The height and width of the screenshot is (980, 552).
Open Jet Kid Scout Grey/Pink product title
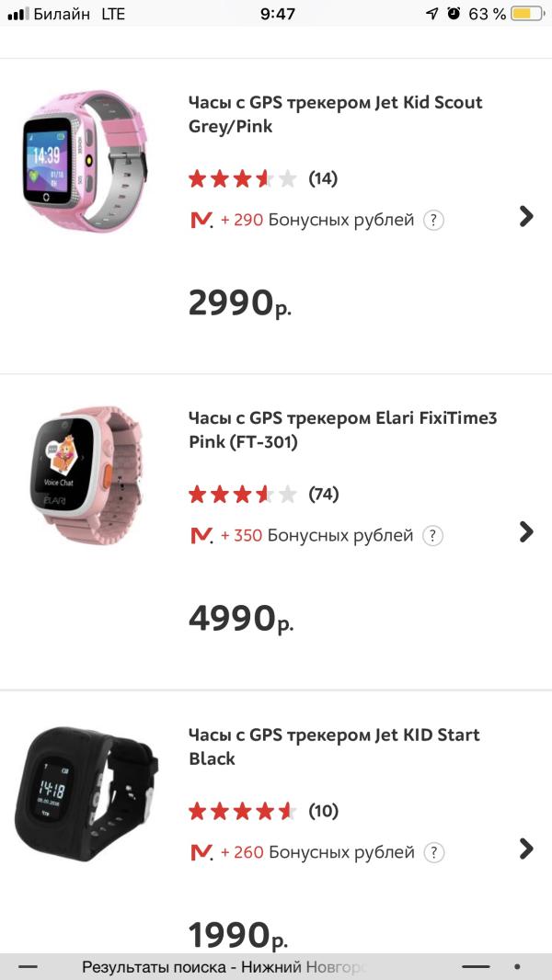(335, 114)
